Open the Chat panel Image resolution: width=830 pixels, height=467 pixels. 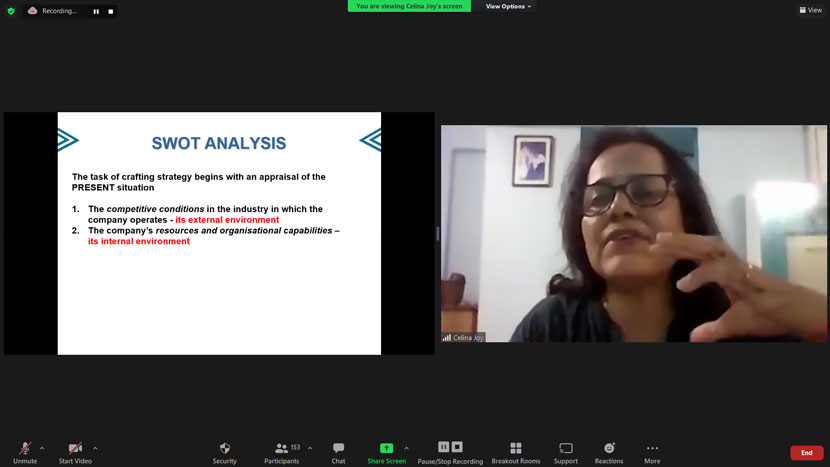[338, 453]
